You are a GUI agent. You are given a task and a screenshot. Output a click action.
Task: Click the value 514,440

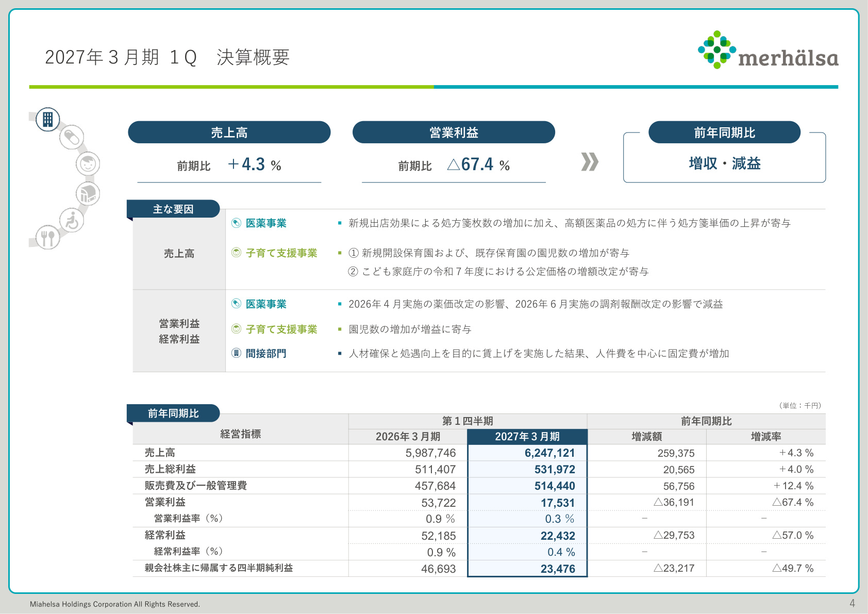point(555,486)
